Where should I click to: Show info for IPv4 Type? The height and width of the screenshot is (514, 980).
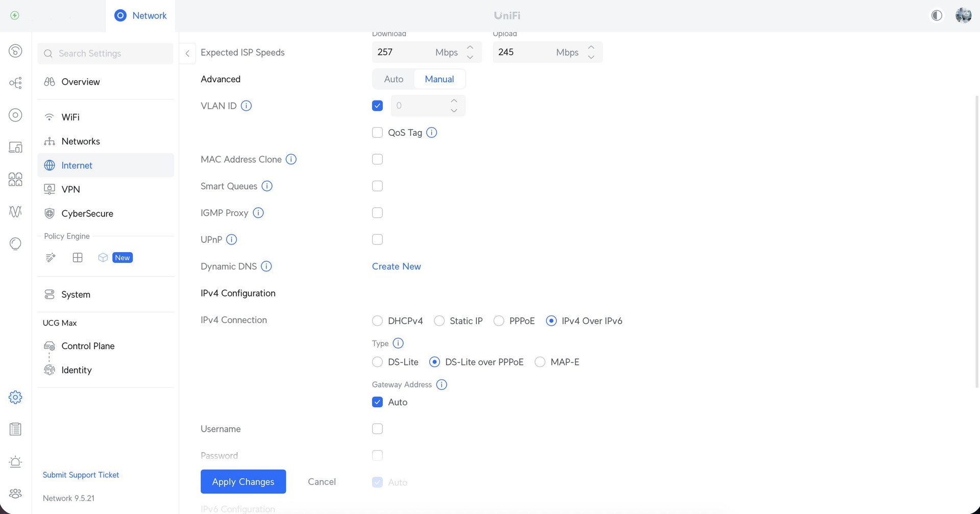398,343
